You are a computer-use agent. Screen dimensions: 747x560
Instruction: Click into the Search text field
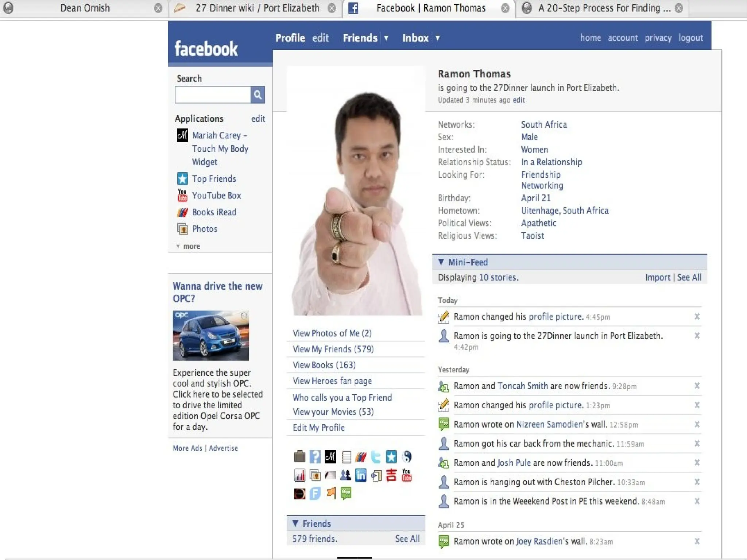[213, 95]
